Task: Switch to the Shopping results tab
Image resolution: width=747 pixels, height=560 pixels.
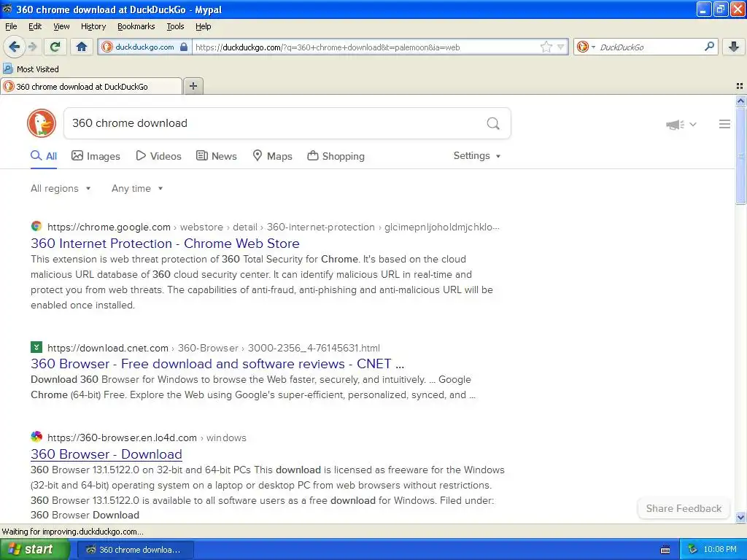Action: pos(336,156)
